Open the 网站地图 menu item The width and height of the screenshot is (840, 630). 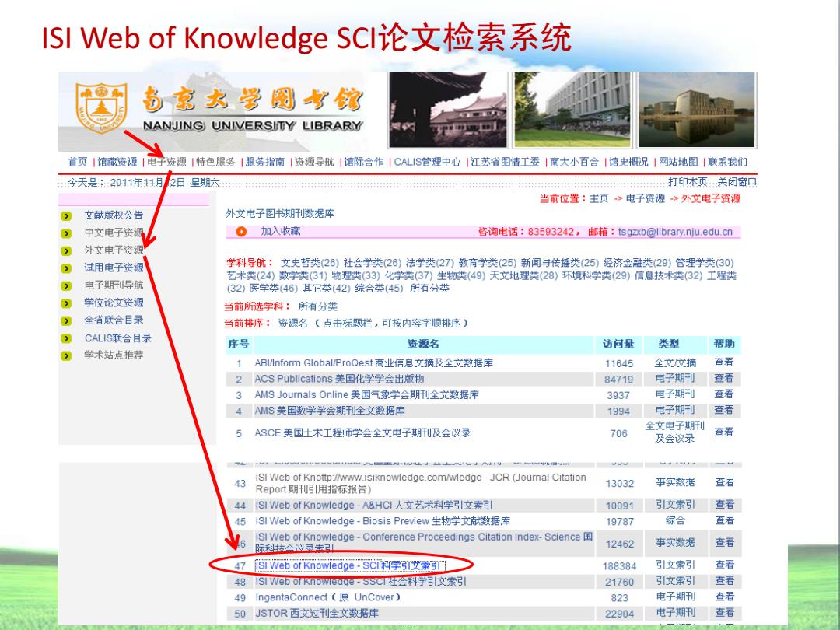pyautogui.click(x=678, y=162)
